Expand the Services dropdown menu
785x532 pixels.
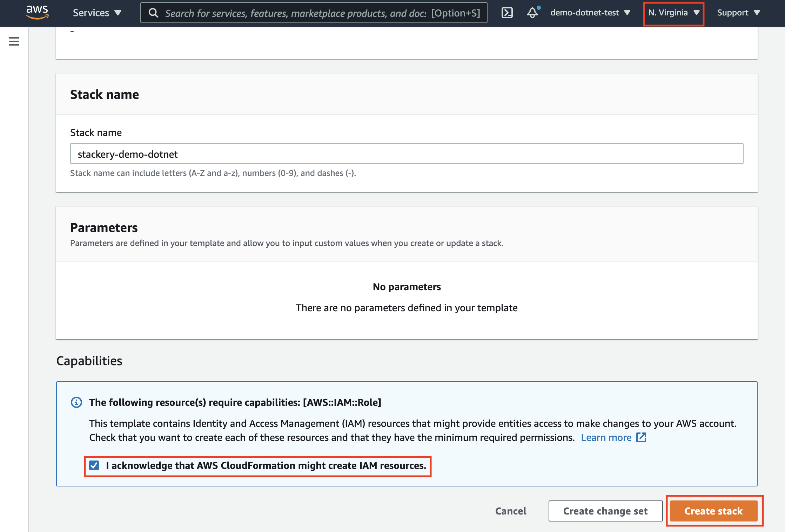pos(97,13)
